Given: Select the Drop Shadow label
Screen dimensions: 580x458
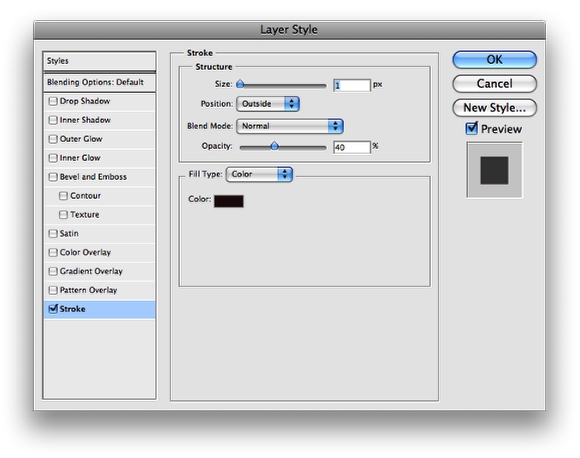Looking at the screenshot, I should coord(85,101).
